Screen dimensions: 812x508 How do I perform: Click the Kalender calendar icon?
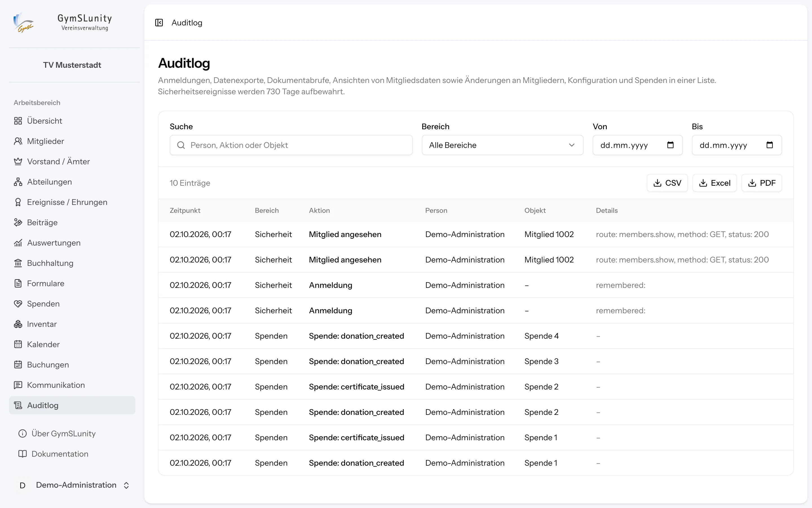click(18, 344)
